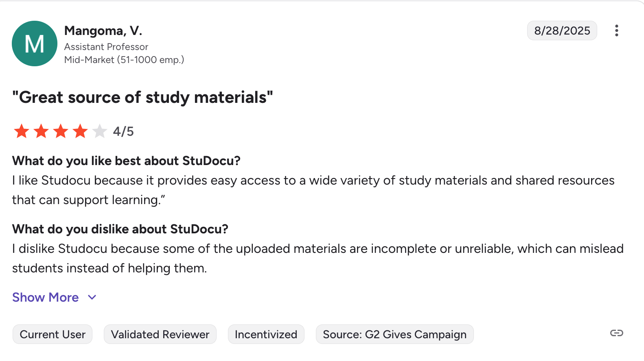The height and width of the screenshot is (361, 644).
Task: Click the gray fifth star
Action: point(100,131)
